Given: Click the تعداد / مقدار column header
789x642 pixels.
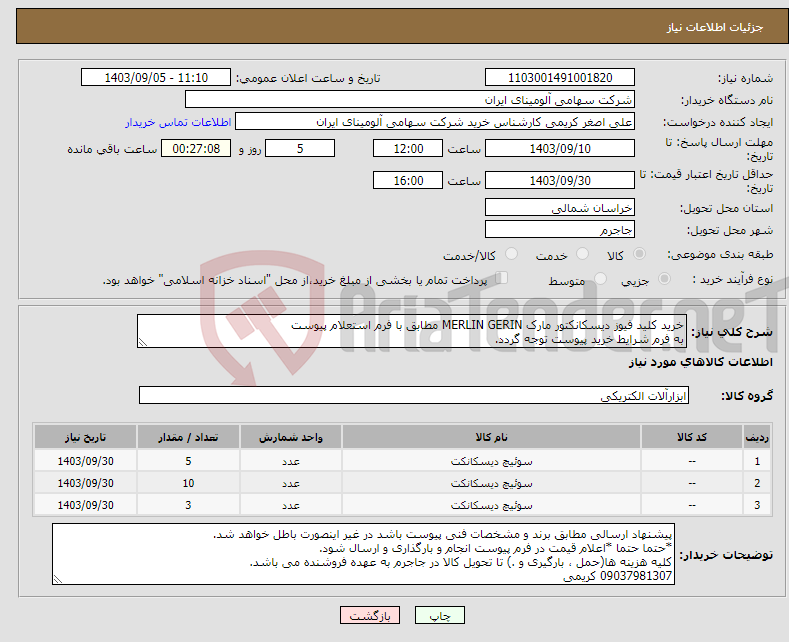Looking at the screenshot, I should tap(188, 437).
